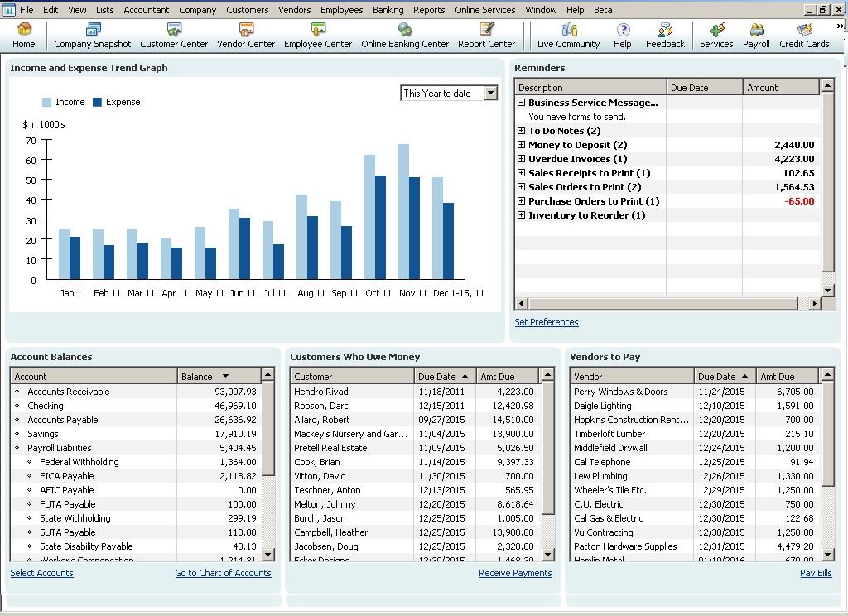Click the Pay Bills link
This screenshot has width=848, height=616.
[816, 573]
